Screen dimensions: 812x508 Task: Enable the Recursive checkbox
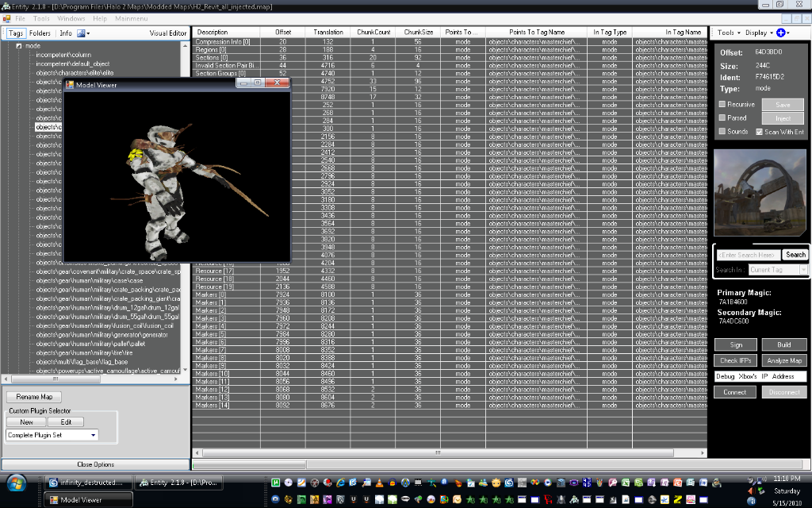click(722, 104)
